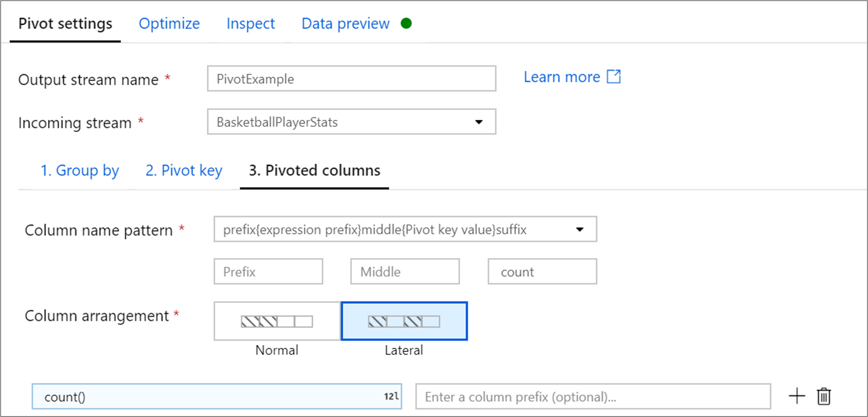This screenshot has width=868, height=417.
Task: Click the external link icon beside Learn more
Action: click(x=614, y=77)
